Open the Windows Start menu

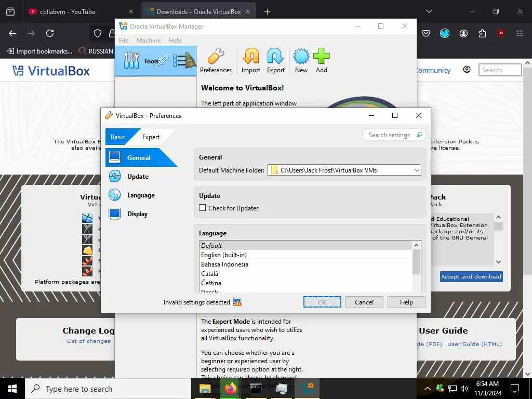point(12,389)
